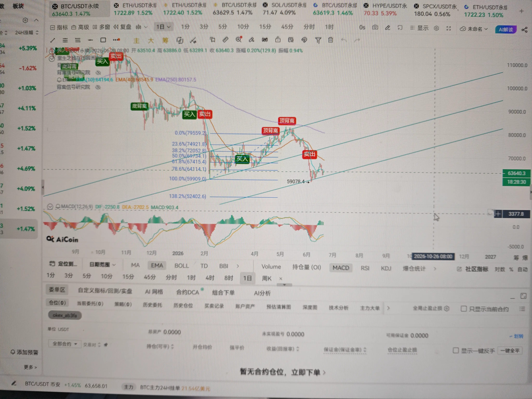The image size is (532, 399).
Task: Undo the last drawing action
Action: coord(344,40)
